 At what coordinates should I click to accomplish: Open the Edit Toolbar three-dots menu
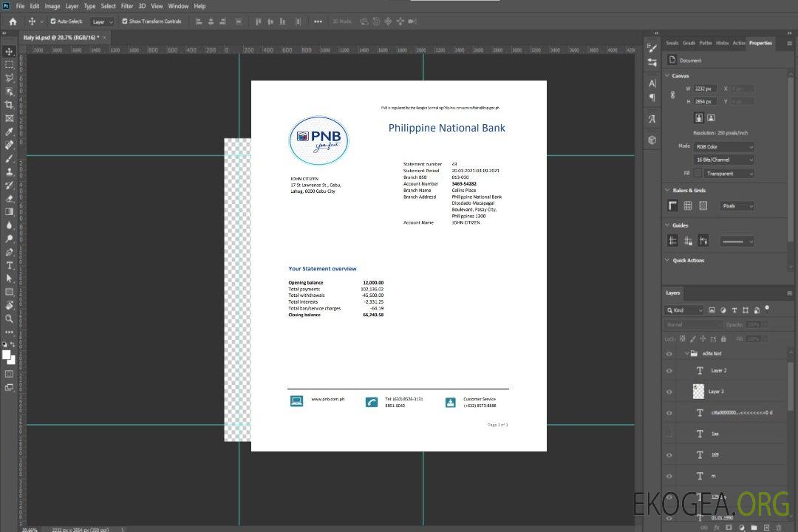(x=9, y=332)
